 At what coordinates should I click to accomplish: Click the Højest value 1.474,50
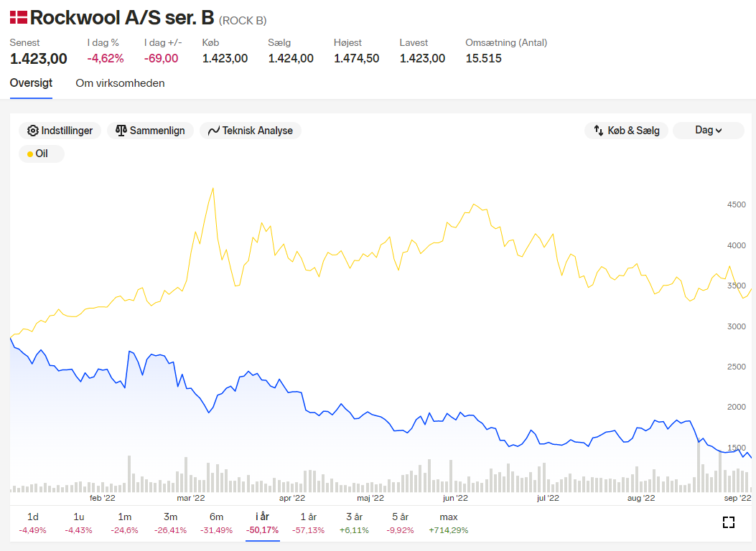point(356,59)
